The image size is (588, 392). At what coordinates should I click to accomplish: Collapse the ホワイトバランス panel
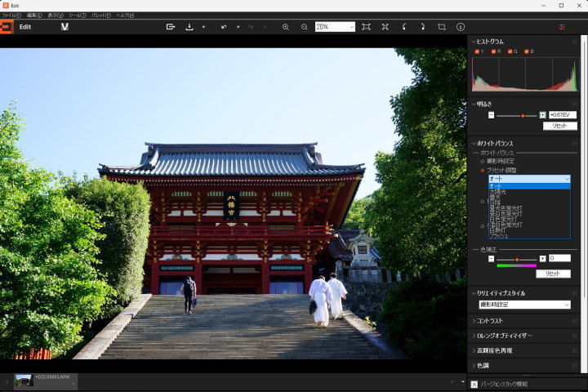point(474,143)
